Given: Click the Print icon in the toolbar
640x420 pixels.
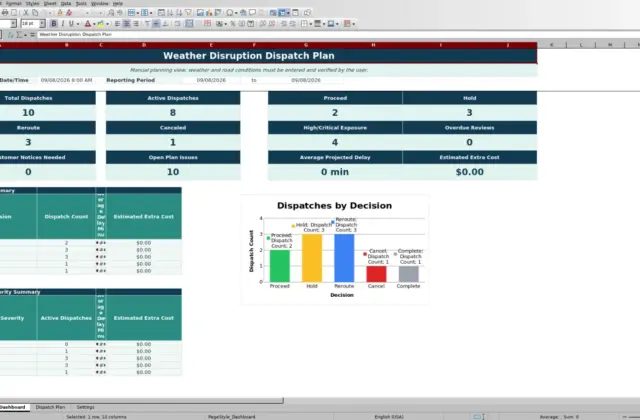Looking at the screenshot, I should click(x=5, y=13).
